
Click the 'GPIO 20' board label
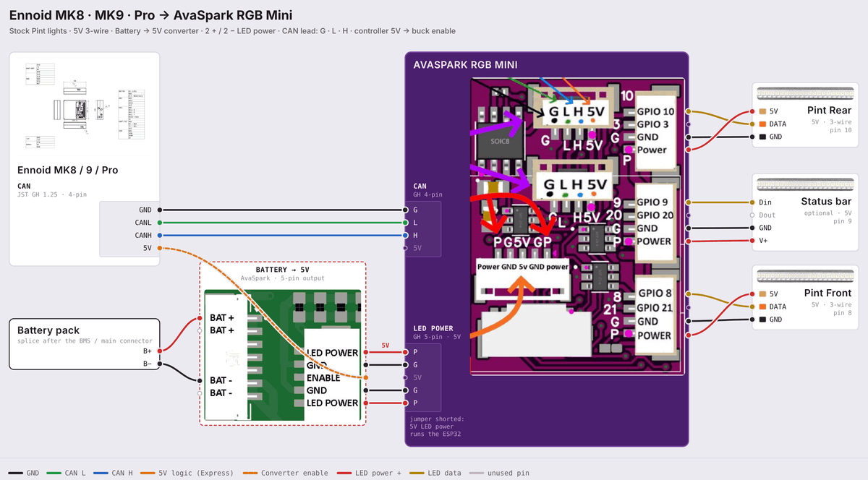[x=655, y=215]
